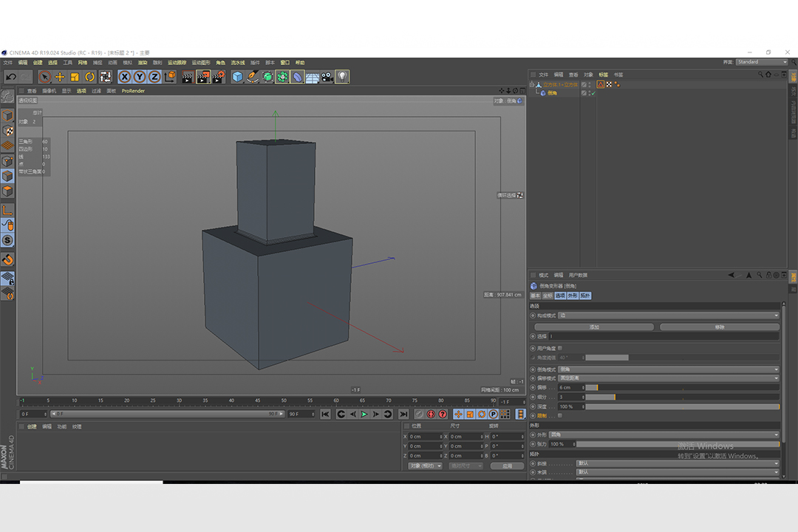Screen dimensions: 798x532
Task: Add a Camera object
Action: (x=327, y=77)
